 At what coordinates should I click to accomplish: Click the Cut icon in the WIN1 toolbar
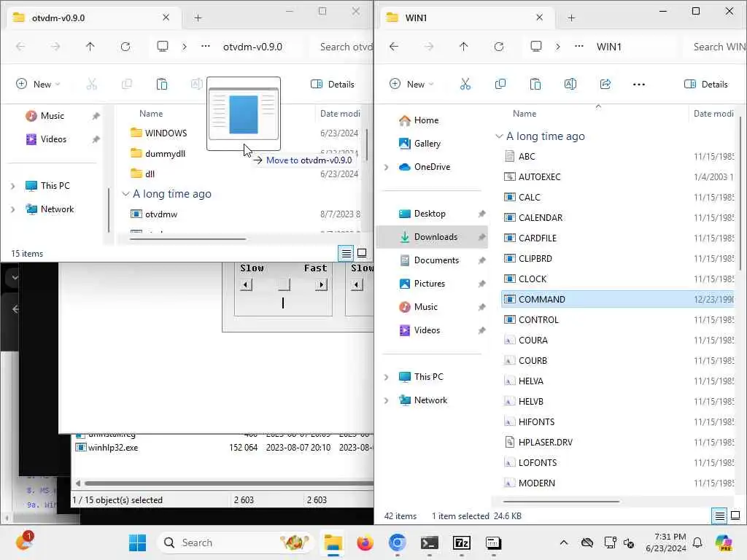point(465,85)
